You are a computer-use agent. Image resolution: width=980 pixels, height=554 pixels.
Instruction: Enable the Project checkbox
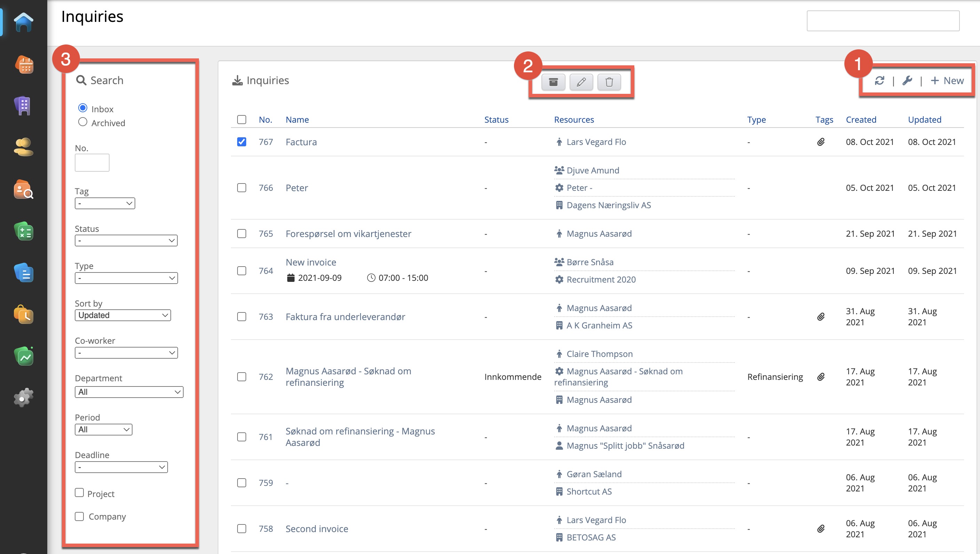(79, 493)
